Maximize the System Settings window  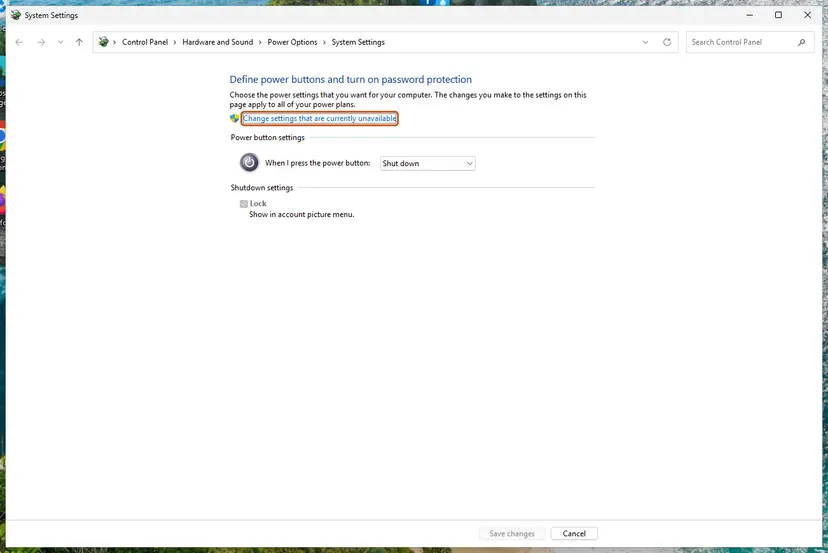pos(778,15)
